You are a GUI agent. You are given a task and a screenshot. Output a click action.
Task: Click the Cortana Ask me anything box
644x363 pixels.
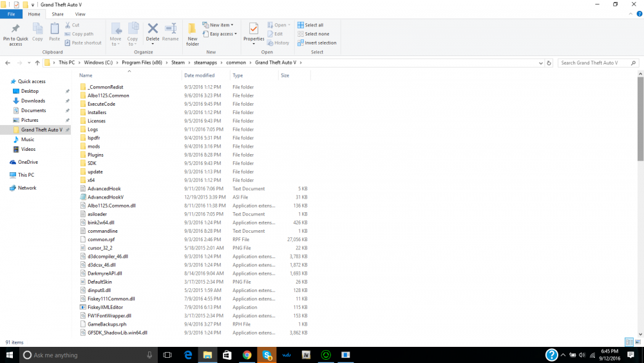click(88, 355)
